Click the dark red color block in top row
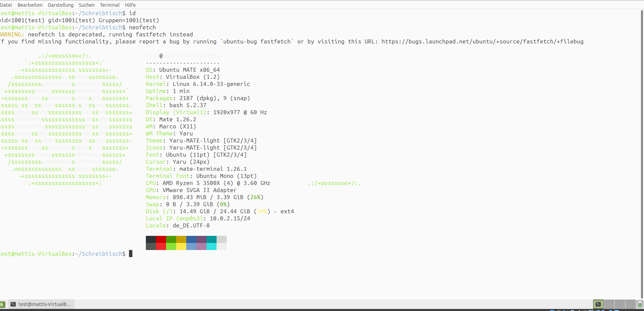 pos(161,239)
